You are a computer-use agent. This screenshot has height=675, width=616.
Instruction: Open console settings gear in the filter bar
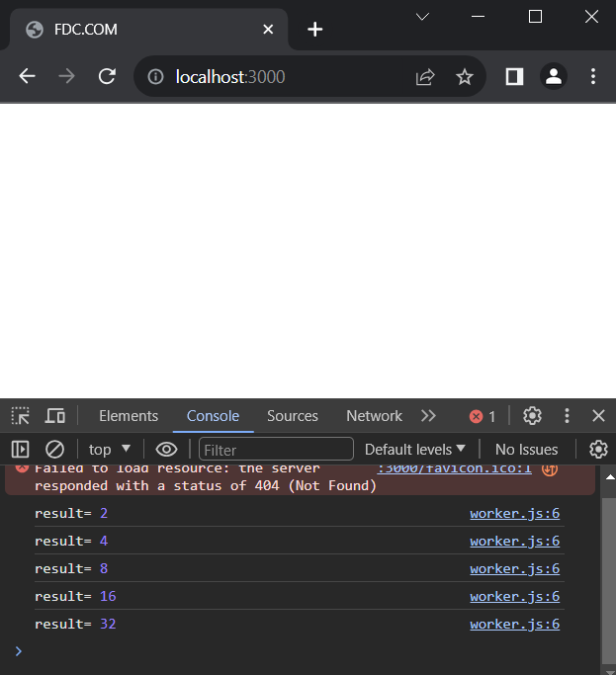pos(597,449)
